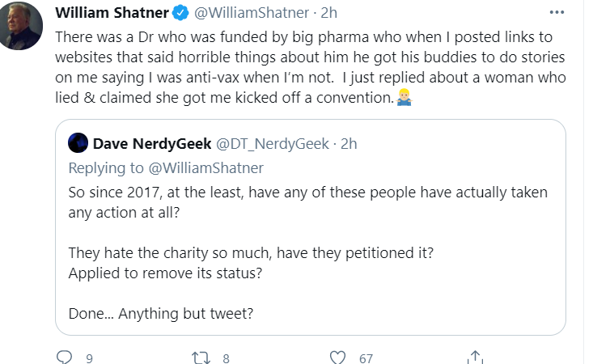Open the @WilliamShatner handle in tweet header
The height and width of the screenshot is (364, 593).
tap(251, 15)
